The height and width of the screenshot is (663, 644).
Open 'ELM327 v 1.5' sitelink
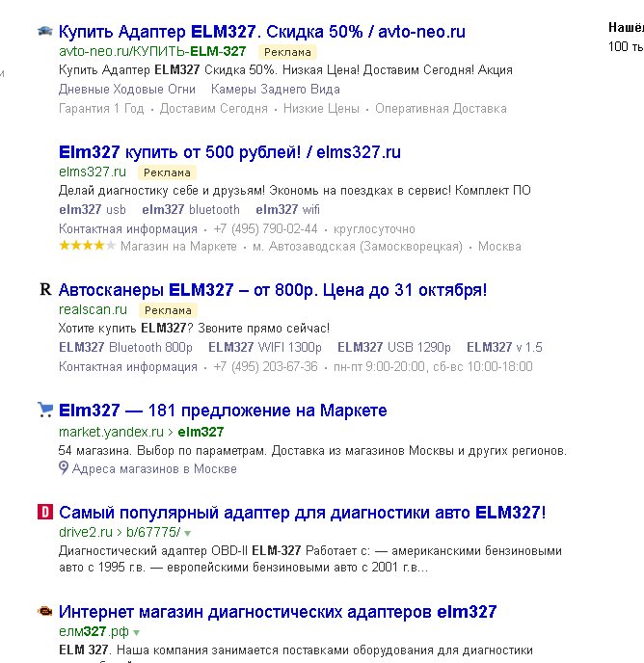coord(504,347)
